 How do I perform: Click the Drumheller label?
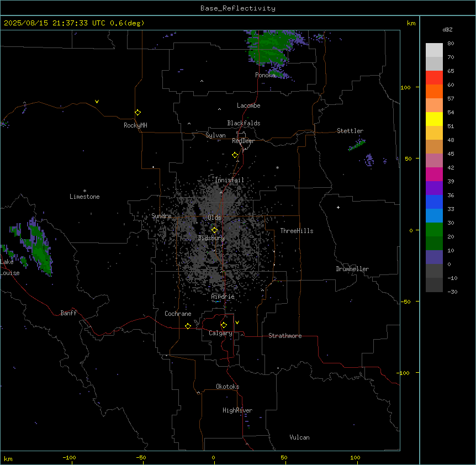point(352,269)
